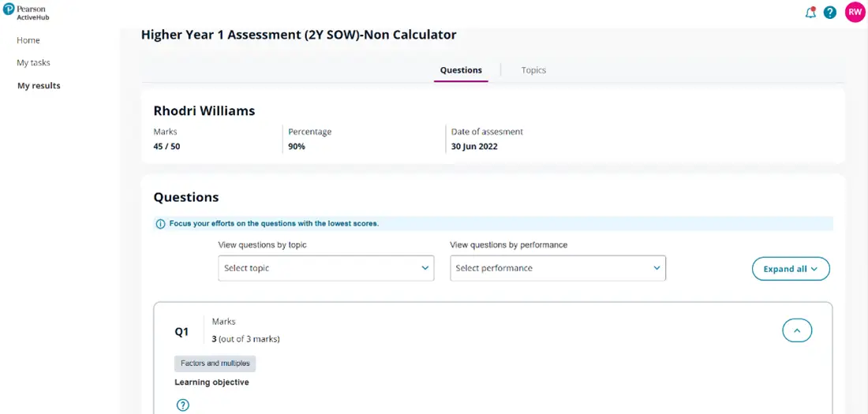Image resolution: width=868 pixels, height=414 pixels.
Task: Click the question mark under Learning objective
Action: click(183, 405)
